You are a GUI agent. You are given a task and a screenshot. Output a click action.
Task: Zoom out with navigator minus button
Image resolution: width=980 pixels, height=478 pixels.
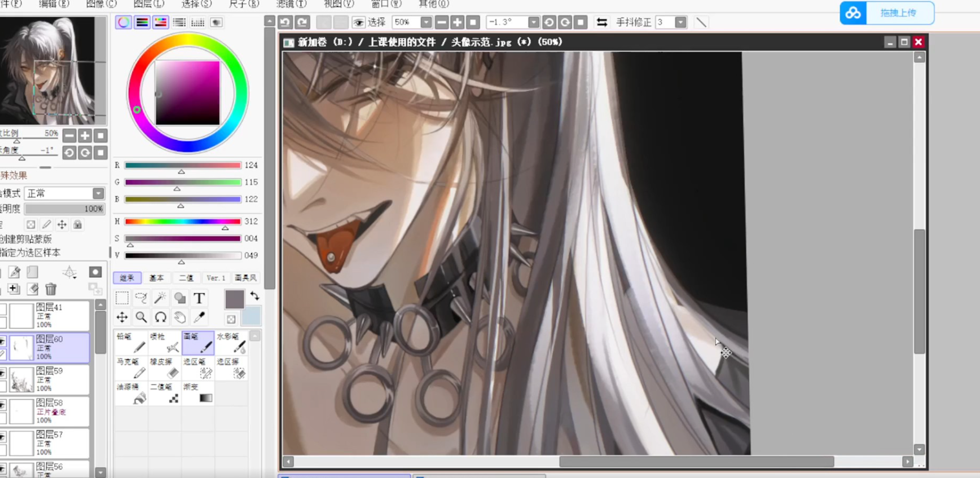(69, 135)
